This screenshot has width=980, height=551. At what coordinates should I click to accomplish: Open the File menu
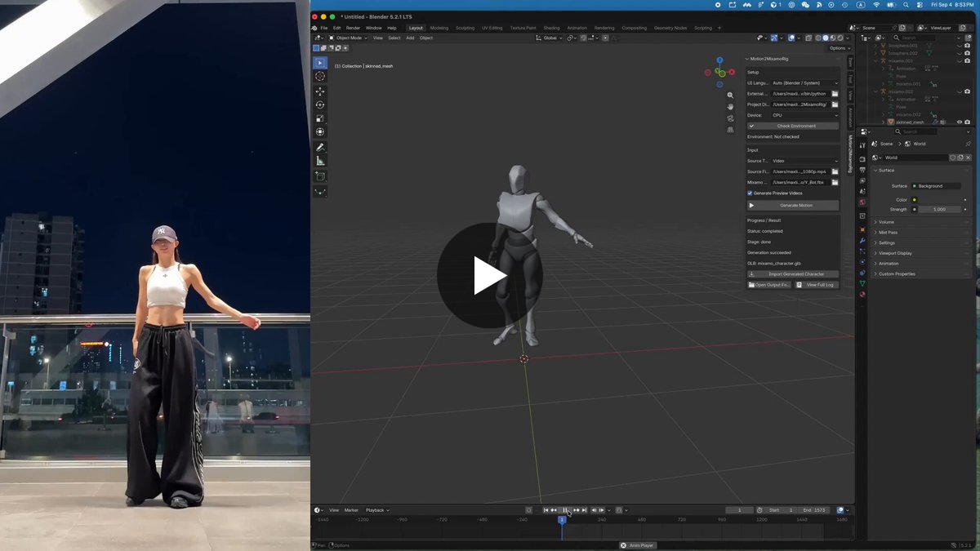pyautogui.click(x=323, y=28)
